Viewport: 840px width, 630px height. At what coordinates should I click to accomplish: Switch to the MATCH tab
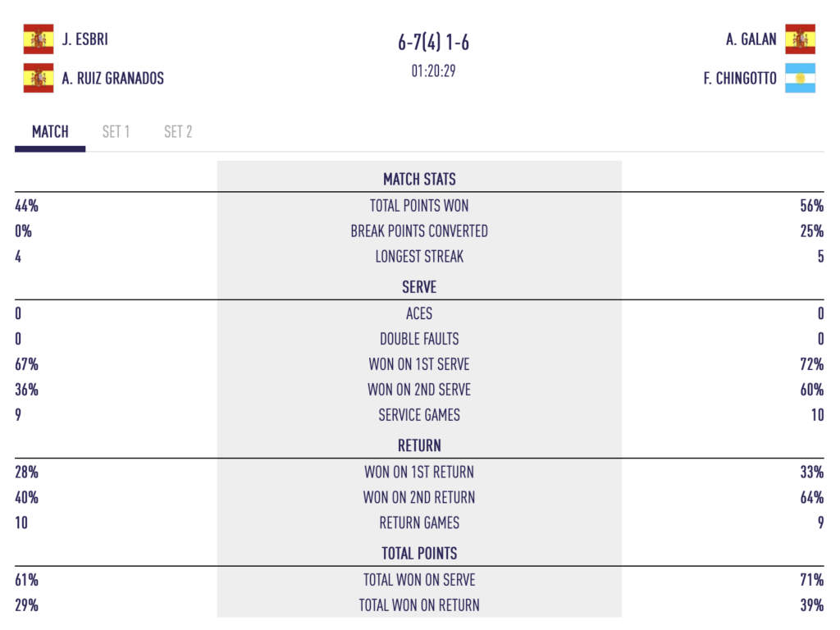(50, 132)
